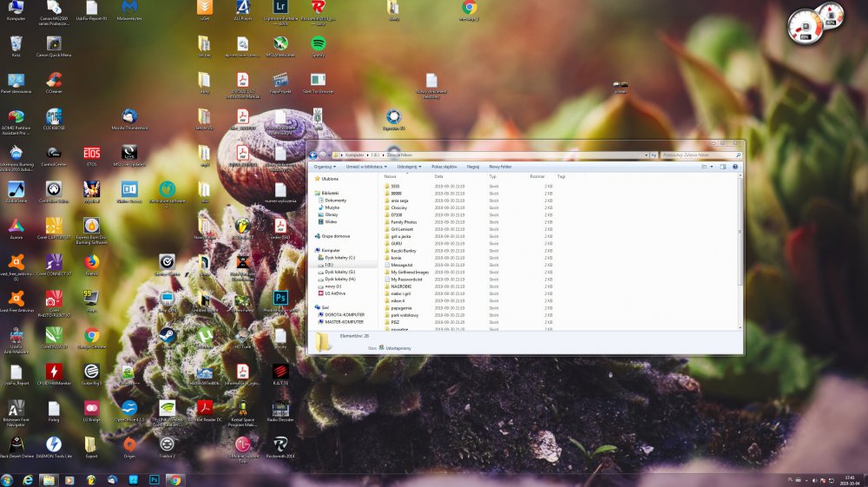This screenshot has height=487, width=868.
Task: Click the Nowy folder button
Action: pos(501,167)
